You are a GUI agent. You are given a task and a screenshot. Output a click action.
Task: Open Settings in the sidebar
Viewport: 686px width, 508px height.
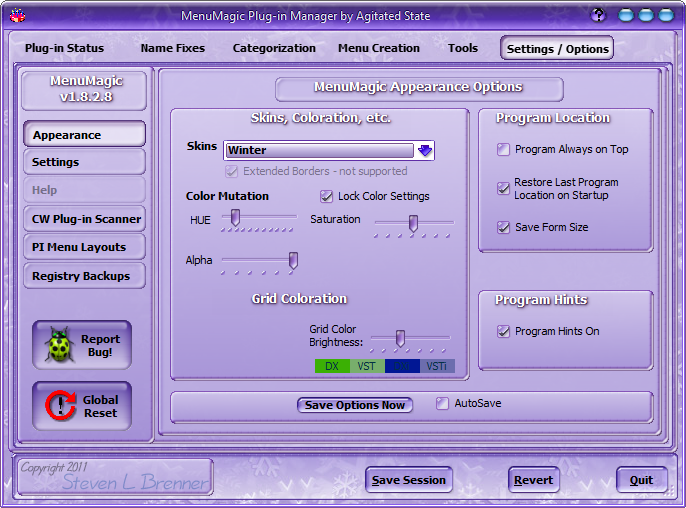tap(84, 162)
